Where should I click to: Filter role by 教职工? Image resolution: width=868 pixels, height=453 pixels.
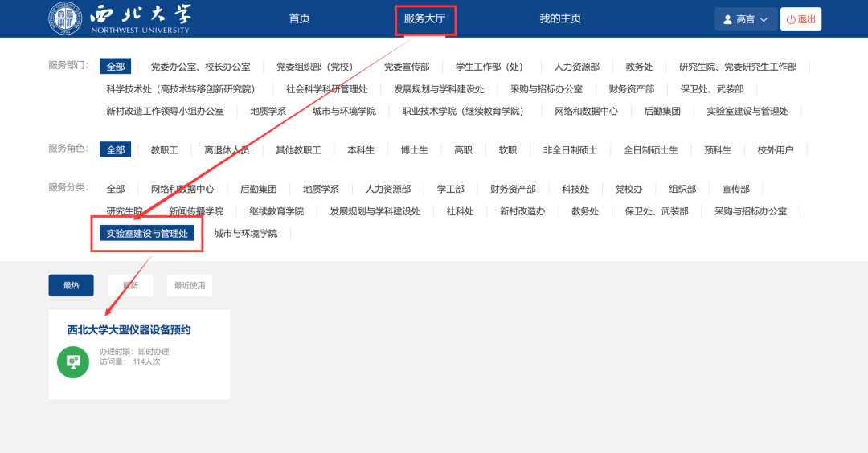[165, 150]
